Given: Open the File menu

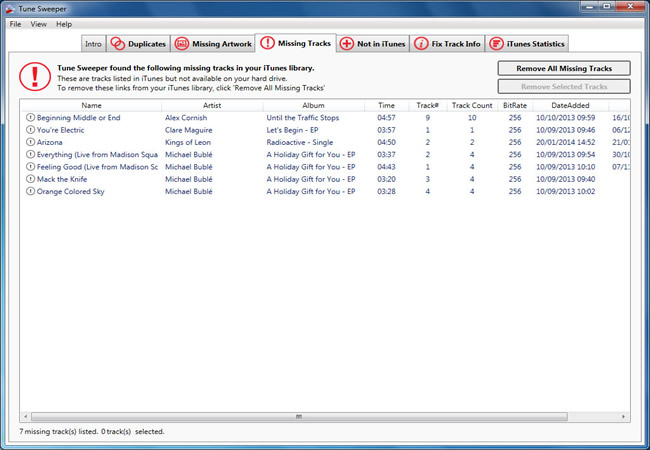Looking at the screenshot, I should click(x=15, y=24).
